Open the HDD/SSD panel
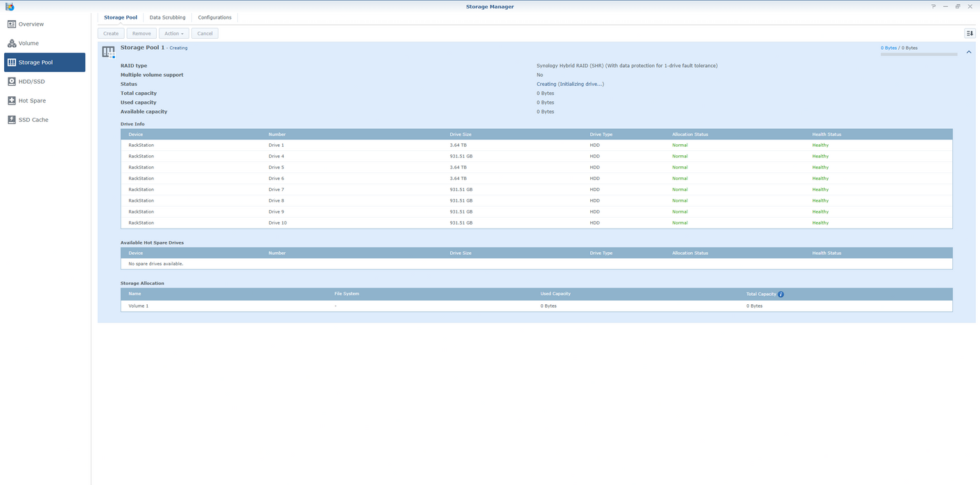The image size is (980, 485). [x=33, y=81]
